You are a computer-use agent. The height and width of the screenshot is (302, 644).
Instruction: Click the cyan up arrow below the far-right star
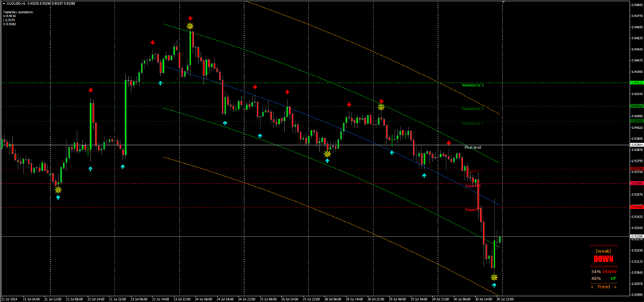494,286
